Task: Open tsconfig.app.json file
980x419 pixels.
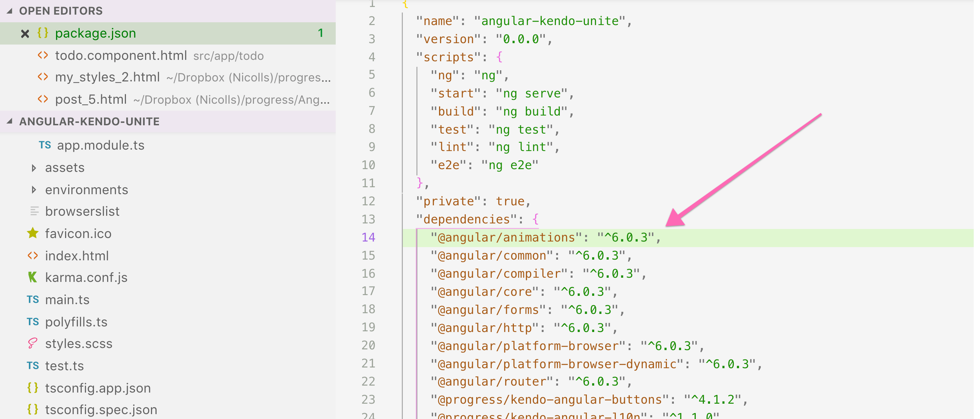Action: 98,388
